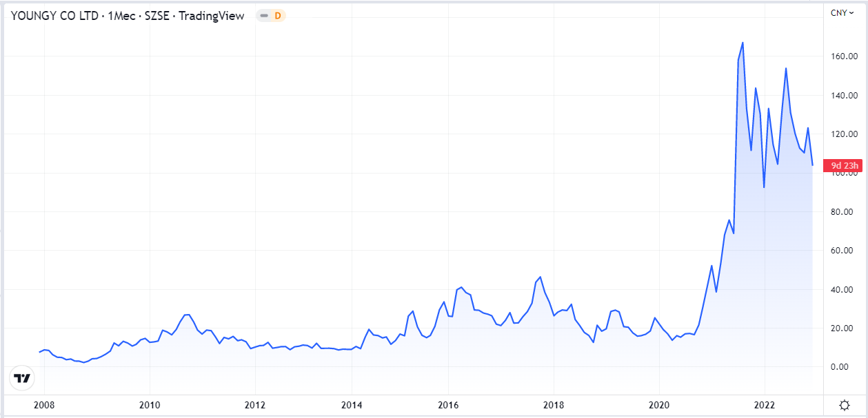This screenshot has height=418, width=868.
Task: Click the 2022 time axis label
Action: coord(765,405)
